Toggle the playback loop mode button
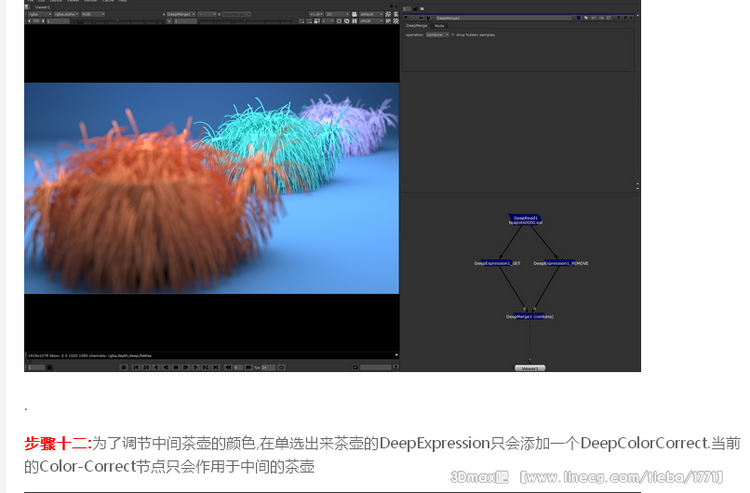Screen dimensions: 750x493 tap(282, 367)
